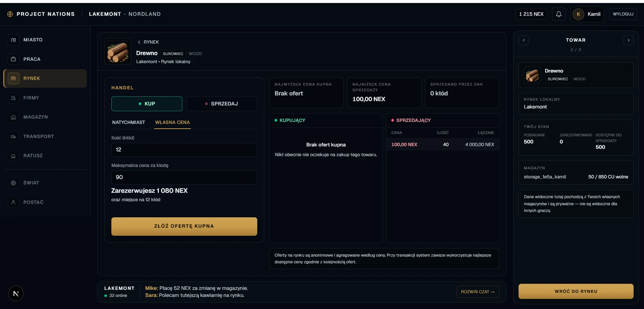Image resolution: width=644 pixels, height=309 pixels.
Task: Click the storage_1e5a_kamil warehouse entry
Action: [x=576, y=177]
